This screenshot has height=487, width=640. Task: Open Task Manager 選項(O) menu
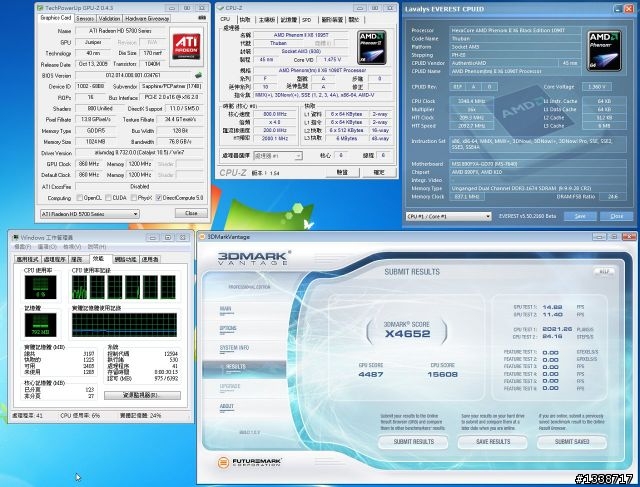click(47, 247)
